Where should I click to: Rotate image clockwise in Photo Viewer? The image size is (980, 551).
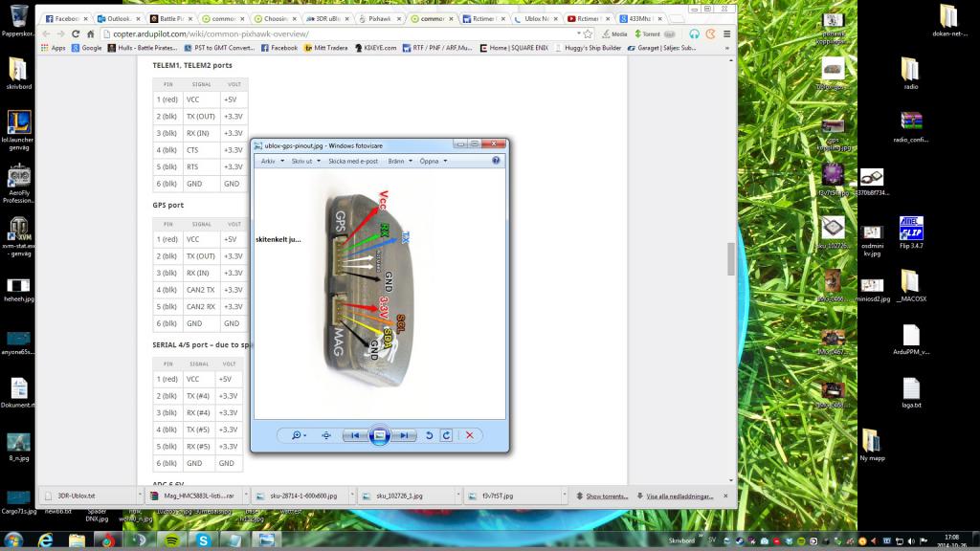point(446,435)
